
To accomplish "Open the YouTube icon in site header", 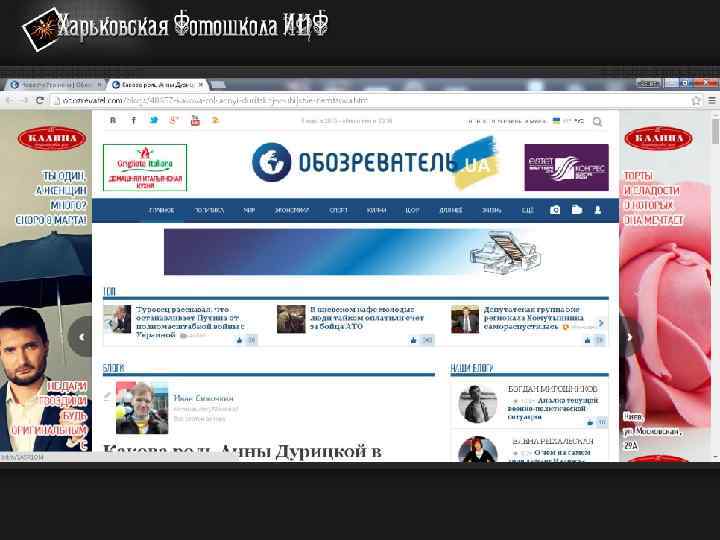I will [x=195, y=121].
